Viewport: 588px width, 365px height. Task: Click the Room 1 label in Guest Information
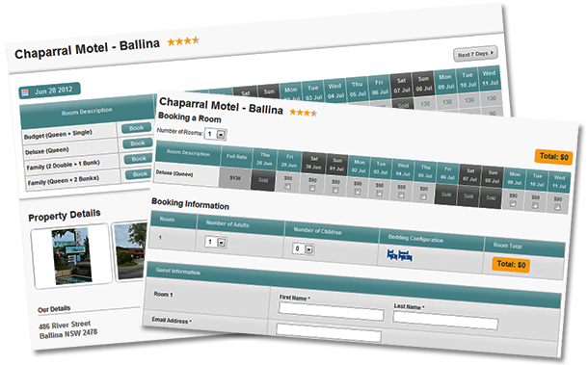point(163,295)
